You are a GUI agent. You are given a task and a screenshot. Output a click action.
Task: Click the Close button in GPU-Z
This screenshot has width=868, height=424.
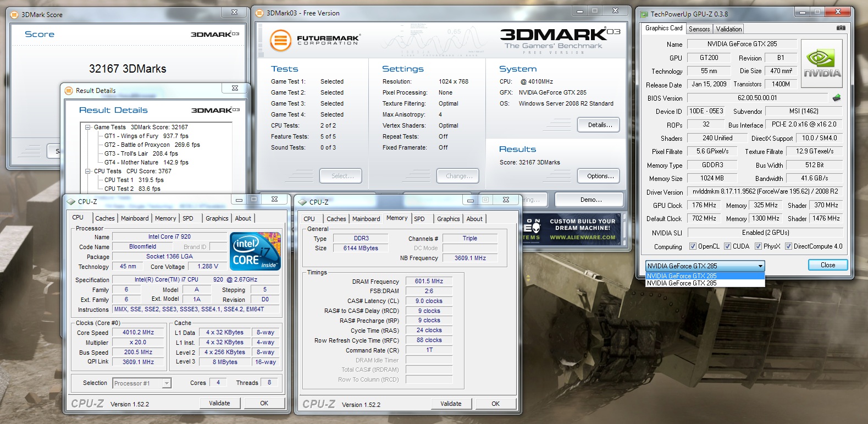point(828,265)
